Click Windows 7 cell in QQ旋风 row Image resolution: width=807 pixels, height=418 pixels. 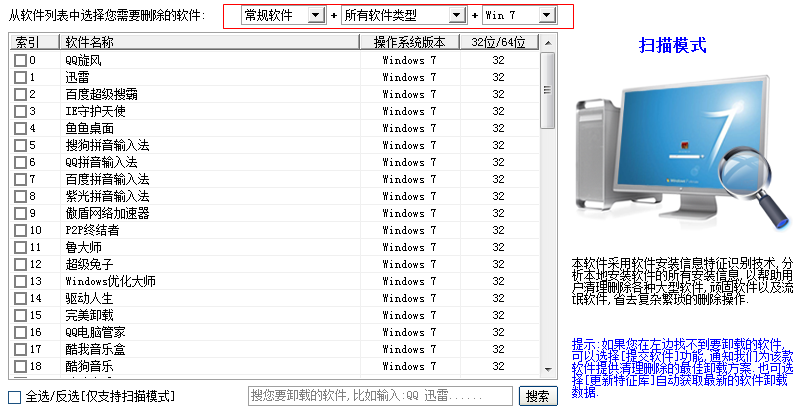409,61
